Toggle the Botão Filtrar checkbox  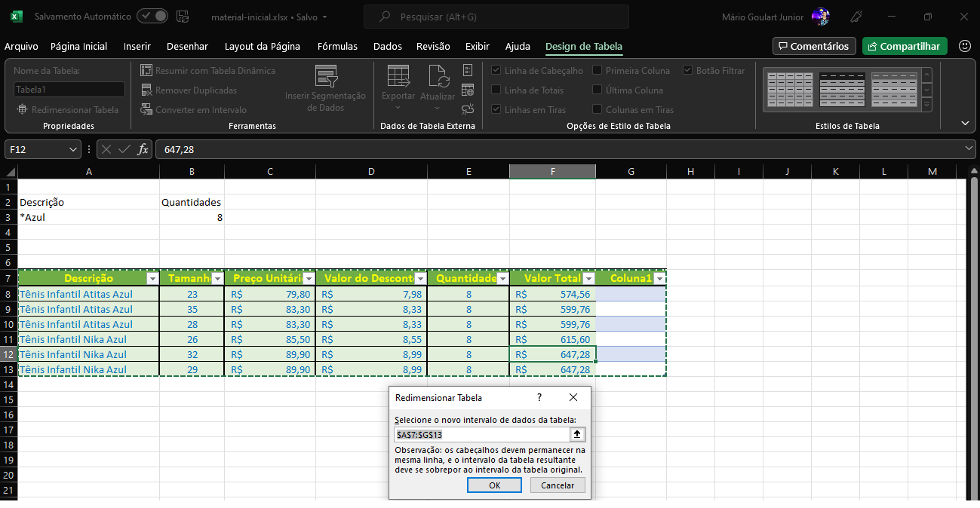point(688,70)
